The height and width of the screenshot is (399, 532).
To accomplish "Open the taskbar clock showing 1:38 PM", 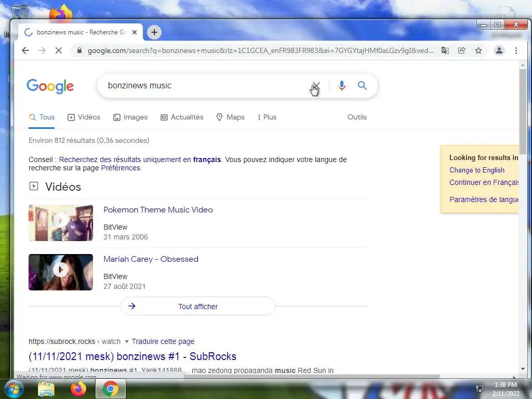I will click(506, 389).
